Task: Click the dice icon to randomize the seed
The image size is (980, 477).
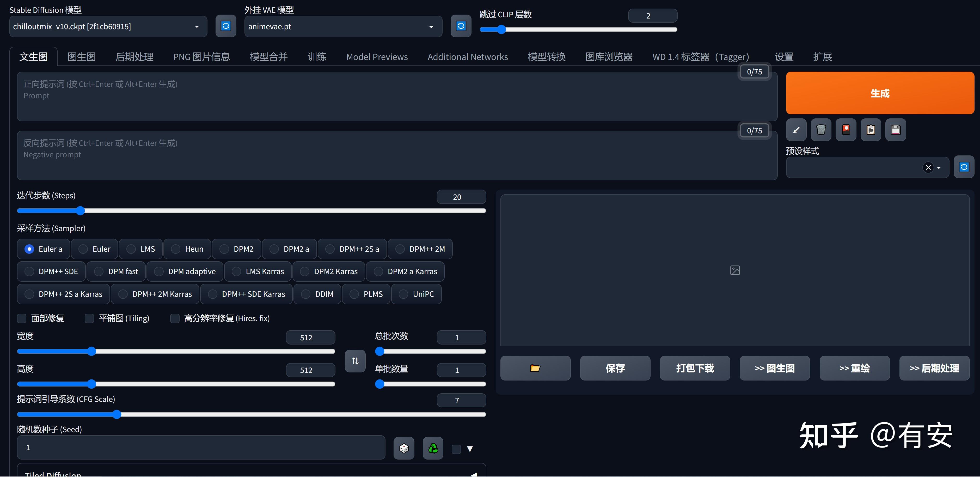Action: coord(404,448)
